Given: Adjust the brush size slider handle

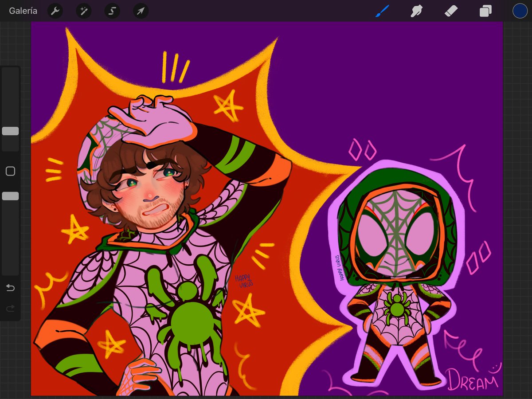Looking at the screenshot, I should pos(10,131).
